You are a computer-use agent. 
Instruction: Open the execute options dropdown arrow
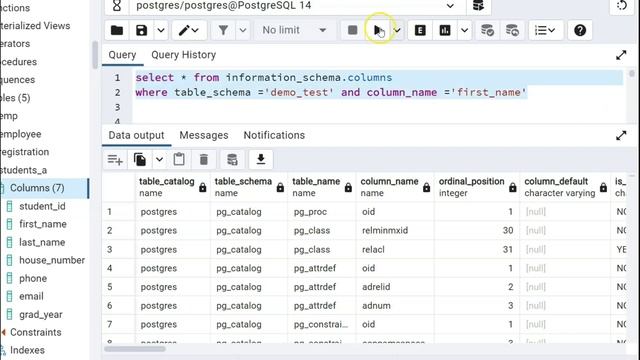click(397, 30)
